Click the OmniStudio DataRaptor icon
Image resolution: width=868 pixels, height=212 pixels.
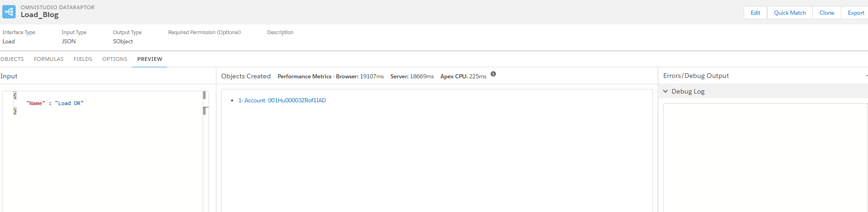tap(9, 12)
